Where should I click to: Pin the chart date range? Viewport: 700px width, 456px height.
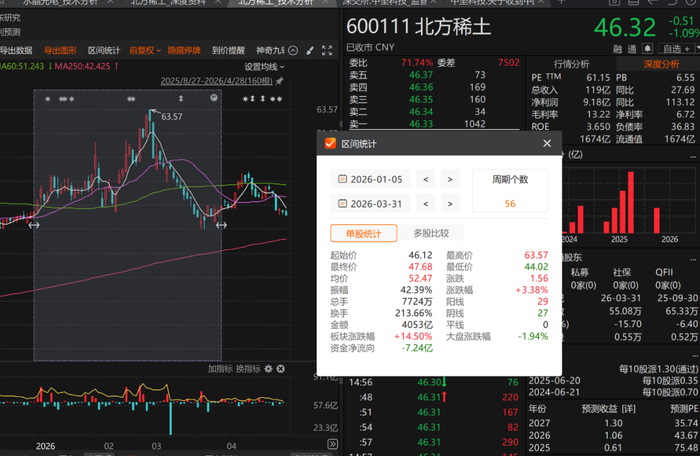(279, 81)
